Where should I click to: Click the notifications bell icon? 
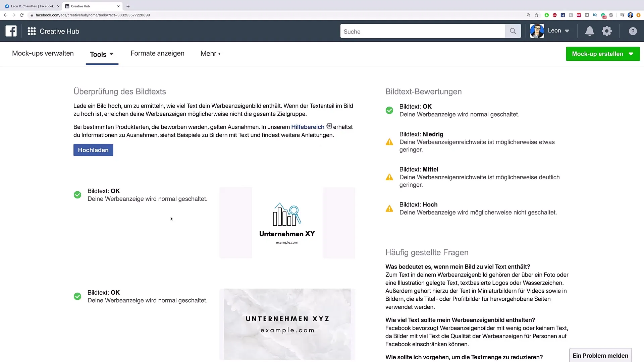coord(589,31)
